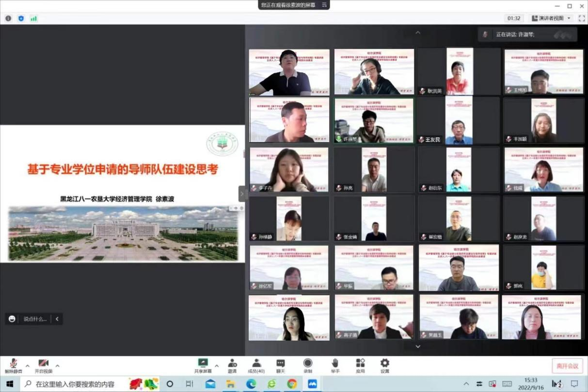Viewport: 588px width, 392px height.
Task: Open meeting 设置 settings gear
Action: coord(385,365)
